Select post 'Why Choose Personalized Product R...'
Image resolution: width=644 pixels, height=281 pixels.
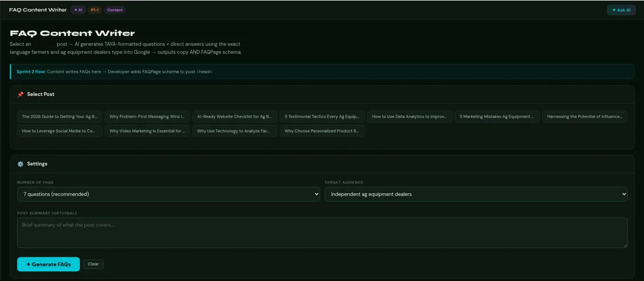(322, 131)
